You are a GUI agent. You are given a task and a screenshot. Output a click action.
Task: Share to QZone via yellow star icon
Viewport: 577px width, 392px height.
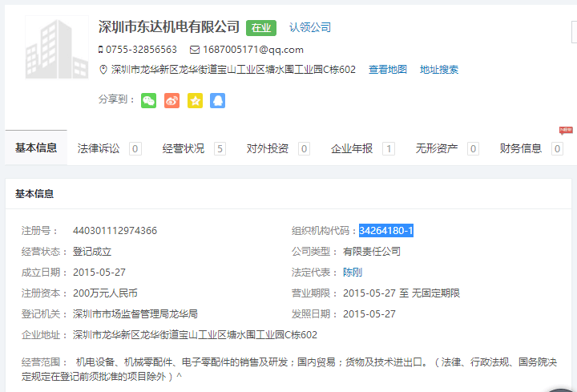click(x=195, y=100)
